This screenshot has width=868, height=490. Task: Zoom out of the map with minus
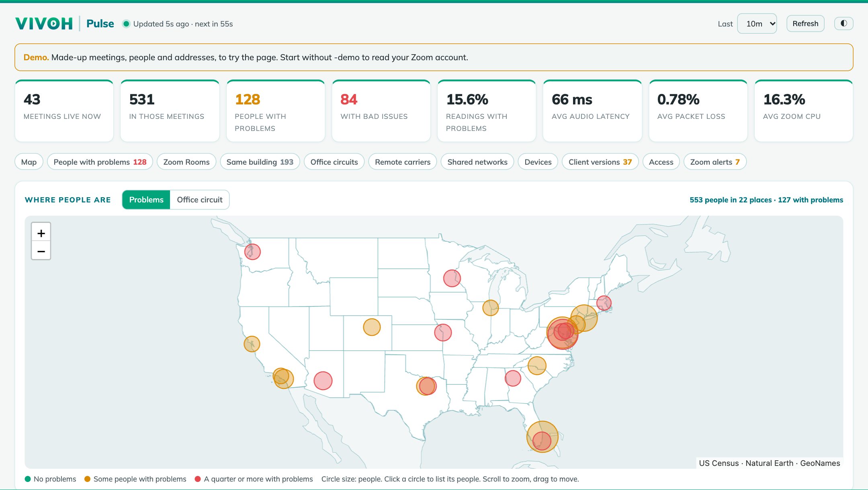point(41,251)
